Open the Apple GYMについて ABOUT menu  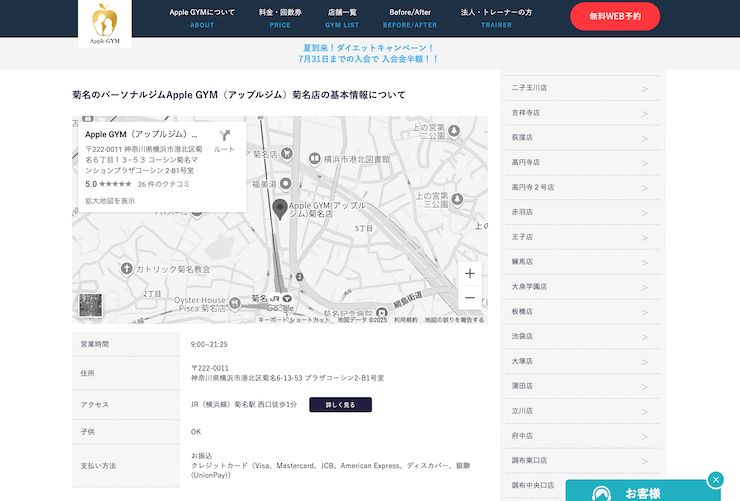click(202, 18)
